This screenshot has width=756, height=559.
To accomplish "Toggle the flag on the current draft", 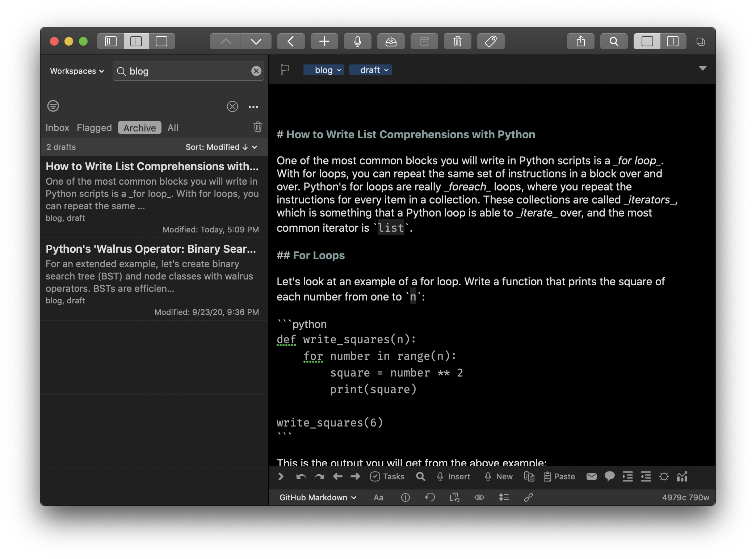I will [x=285, y=70].
